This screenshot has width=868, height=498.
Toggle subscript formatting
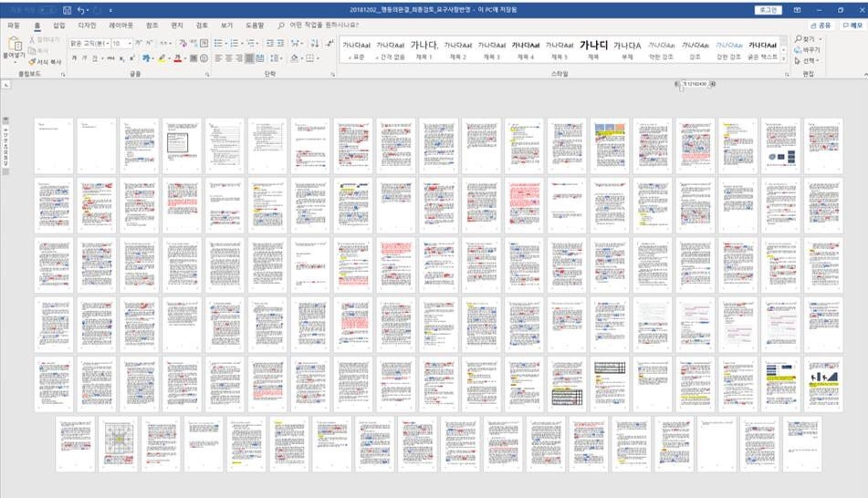tap(121, 58)
